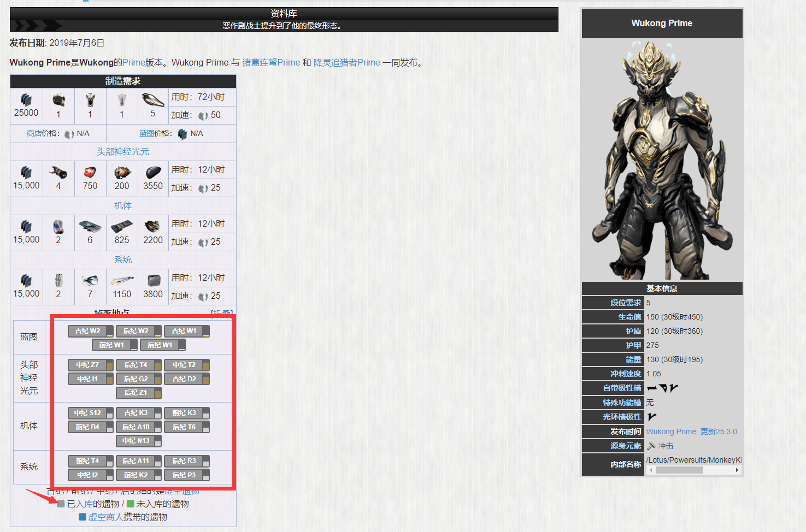Viewport: 806px width, 532px height.
Task: Open the 中纪 Z7 relic button
Action: [x=91, y=365]
